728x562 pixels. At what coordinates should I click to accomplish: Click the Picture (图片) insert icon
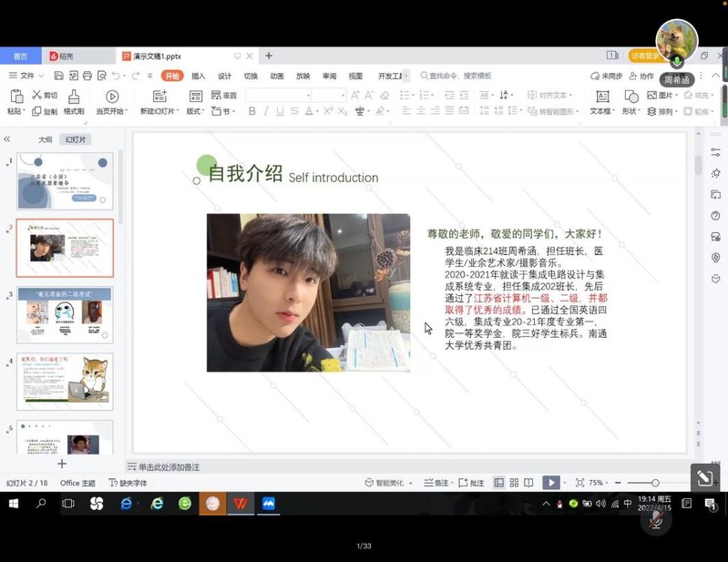(x=651, y=95)
